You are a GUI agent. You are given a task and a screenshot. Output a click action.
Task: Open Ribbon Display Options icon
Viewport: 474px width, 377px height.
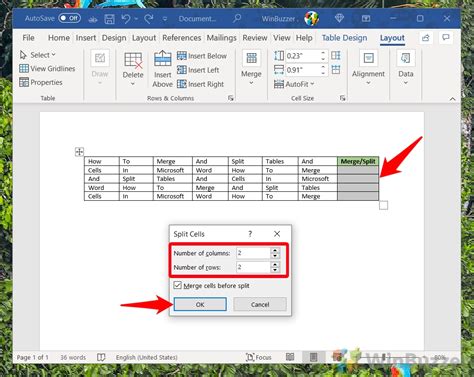pyautogui.click(x=366, y=18)
